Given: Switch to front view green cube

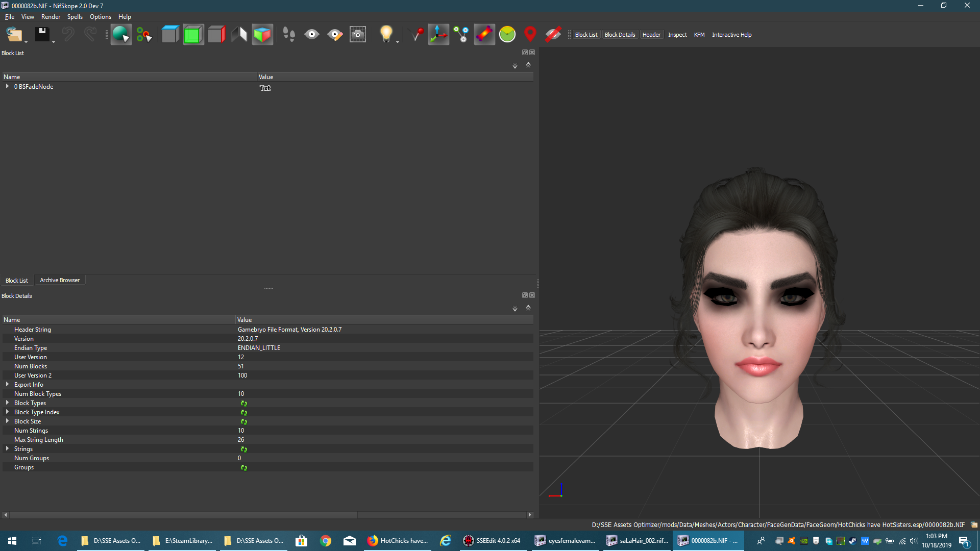Looking at the screenshot, I should (193, 35).
